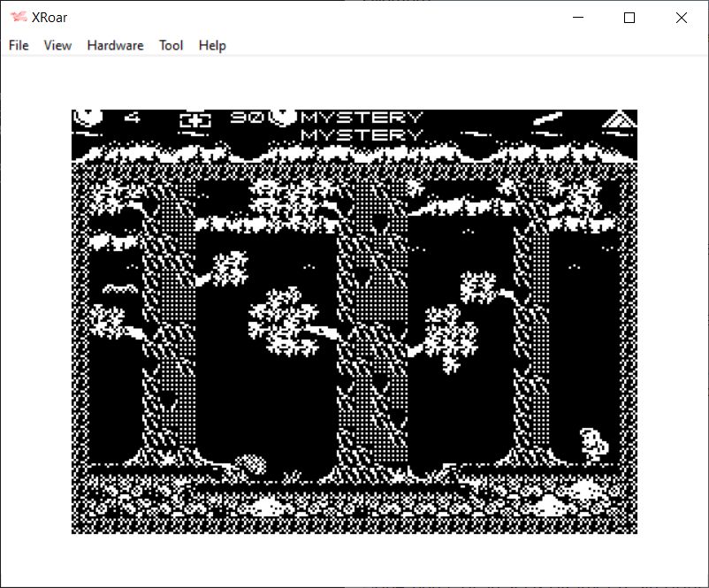The image size is (709, 588).
Task: Expand the Hardware menu
Action: (115, 45)
